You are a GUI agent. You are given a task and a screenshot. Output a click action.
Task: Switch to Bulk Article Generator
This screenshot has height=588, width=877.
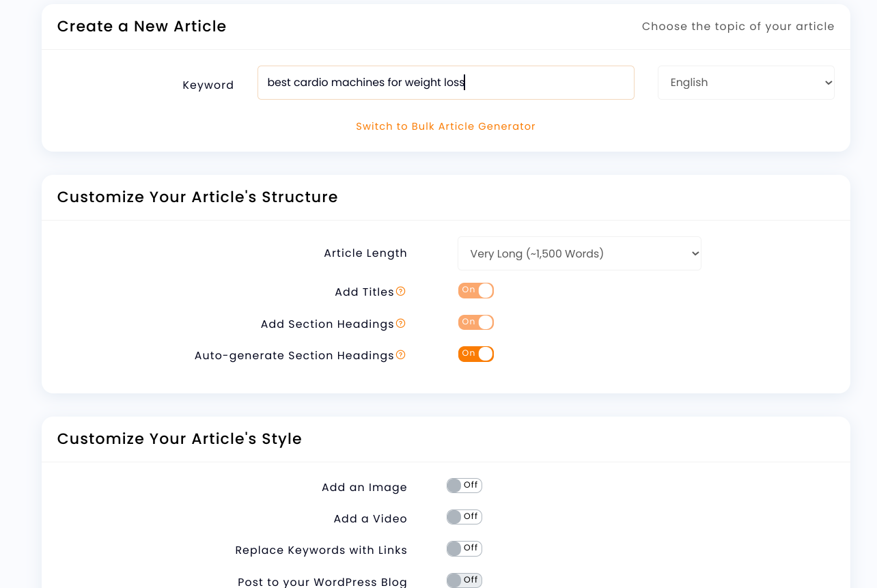(445, 126)
